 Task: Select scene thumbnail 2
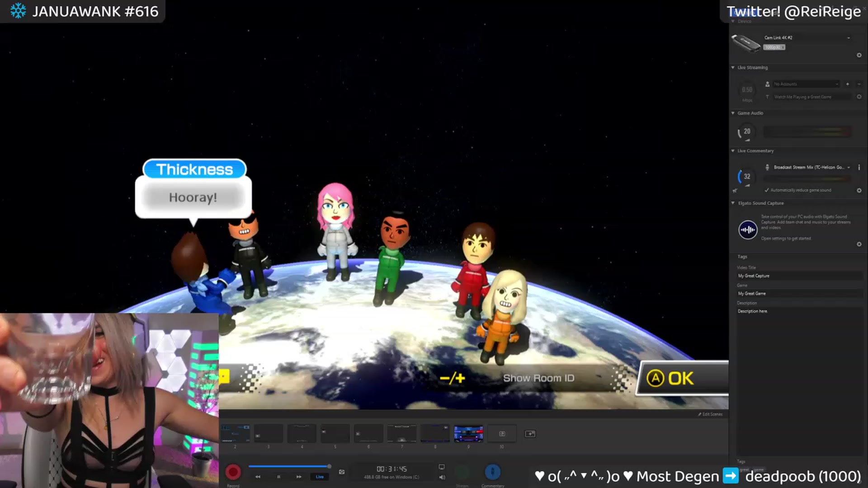(x=235, y=433)
